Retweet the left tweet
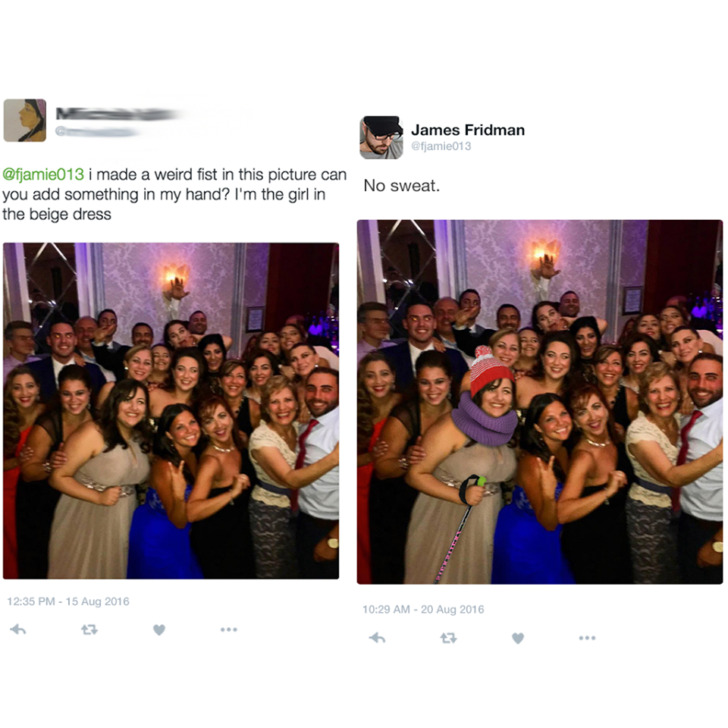 [x=89, y=630]
